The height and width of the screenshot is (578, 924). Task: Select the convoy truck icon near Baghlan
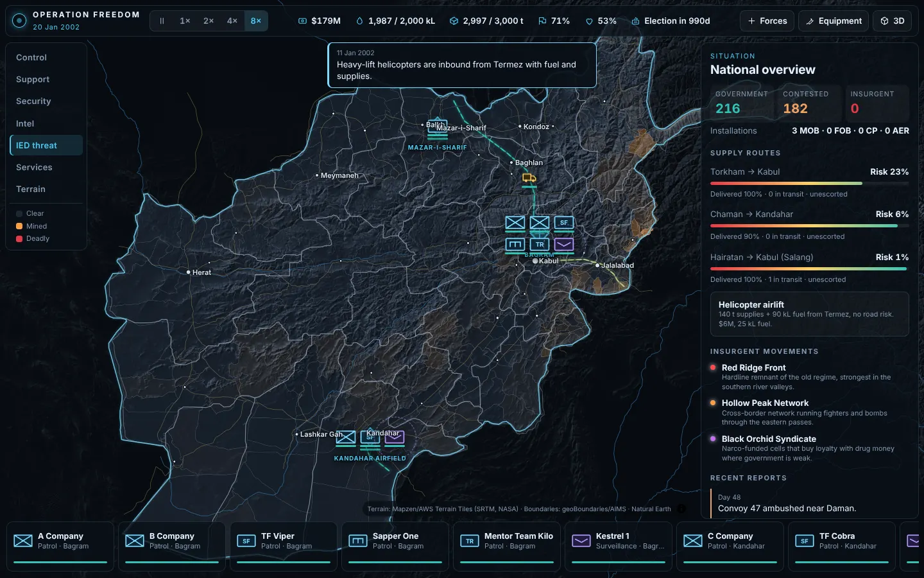[529, 178]
